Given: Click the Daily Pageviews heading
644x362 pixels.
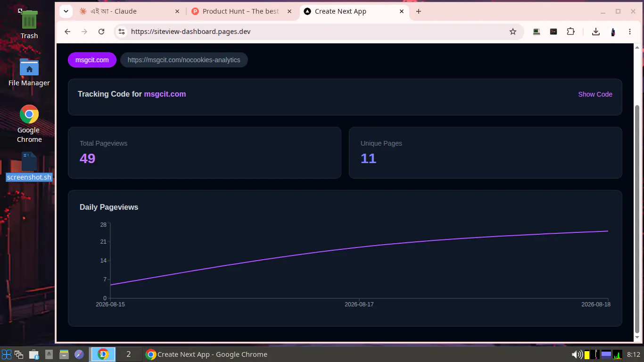Looking at the screenshot, I should (x=109, y=207).
